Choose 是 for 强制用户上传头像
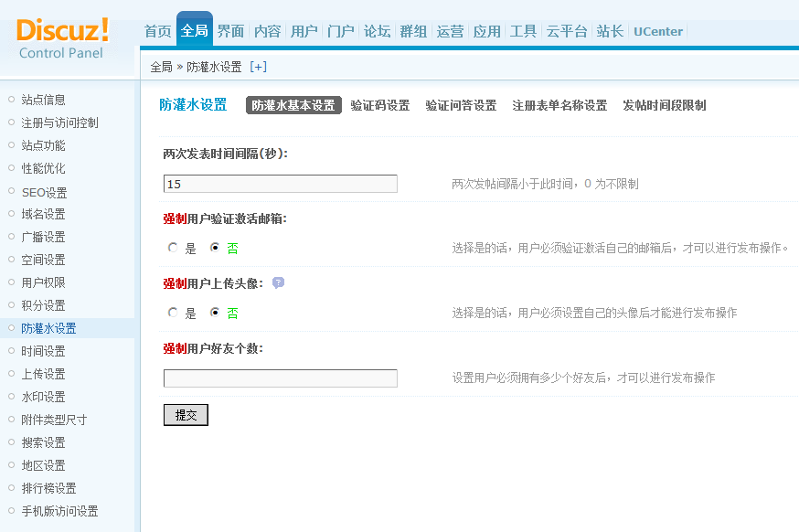Image resolution: width=799 pixels, height=532 pixels. click(173, 313)
